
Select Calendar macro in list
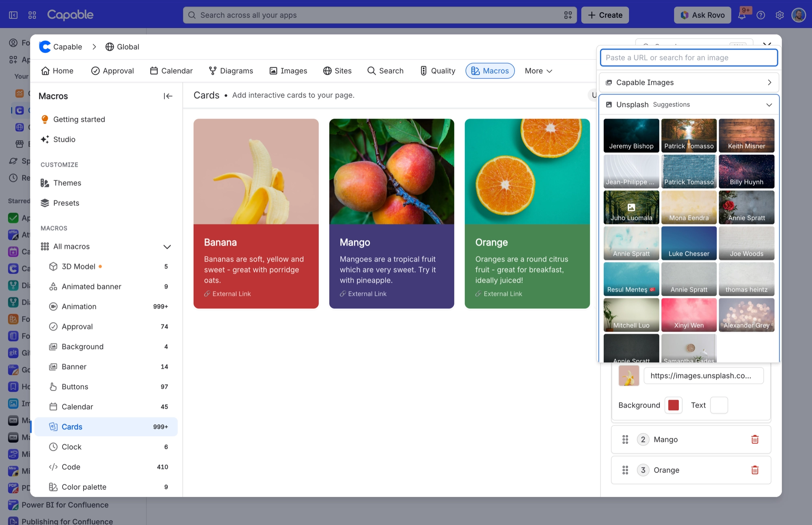[x=106, y=407]
